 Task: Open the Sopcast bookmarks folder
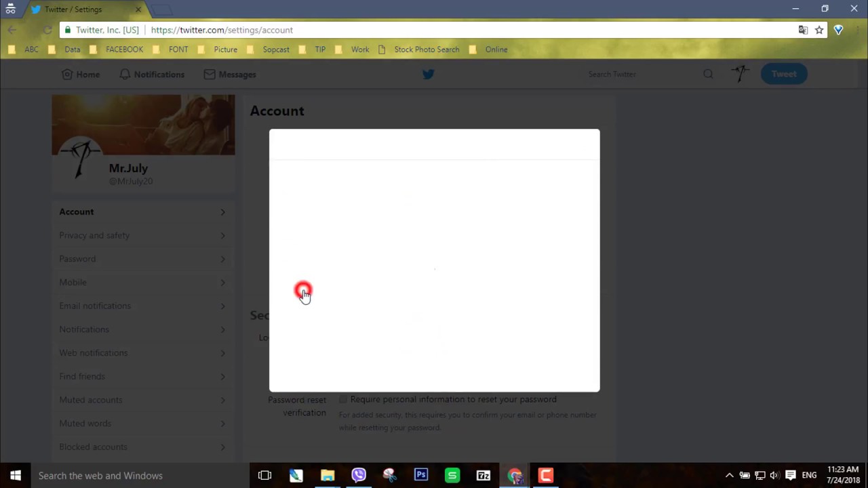pos(268,49)
